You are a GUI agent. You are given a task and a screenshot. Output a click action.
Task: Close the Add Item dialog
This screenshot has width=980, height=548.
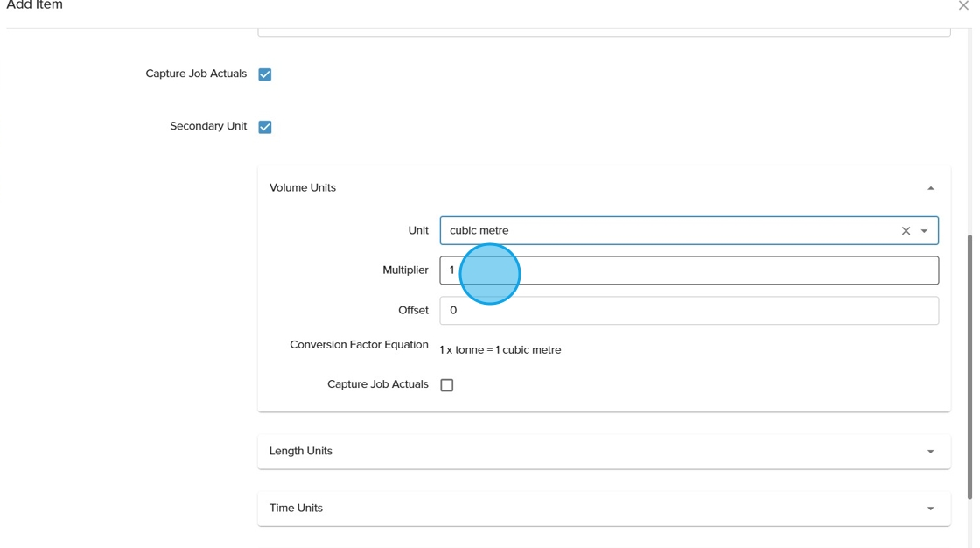(x=963, y=6)
